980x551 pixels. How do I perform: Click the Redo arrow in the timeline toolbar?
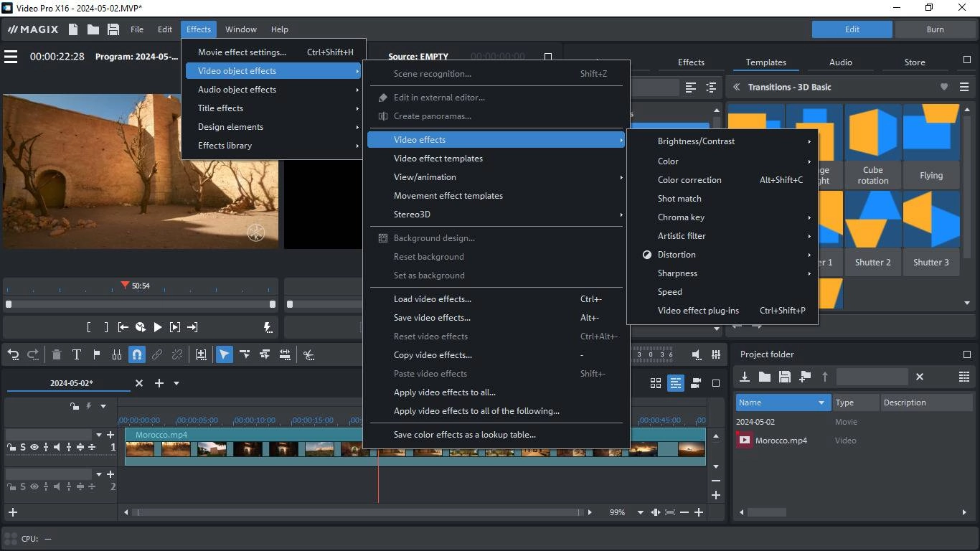click(x=33, y=354)
